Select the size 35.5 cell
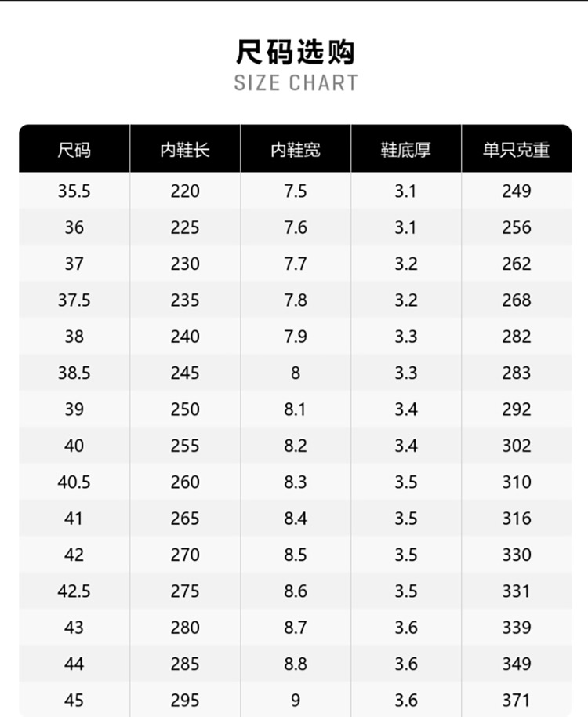Image resolution: width=588 pixels, height=717 pixels. pyautogui.click(x=74, y=191)
